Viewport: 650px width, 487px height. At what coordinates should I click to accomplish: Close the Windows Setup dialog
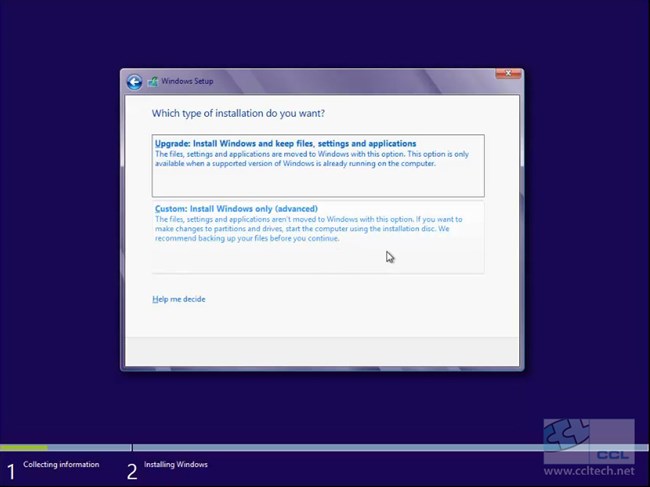pyautogui.click(x=508, y=74)
